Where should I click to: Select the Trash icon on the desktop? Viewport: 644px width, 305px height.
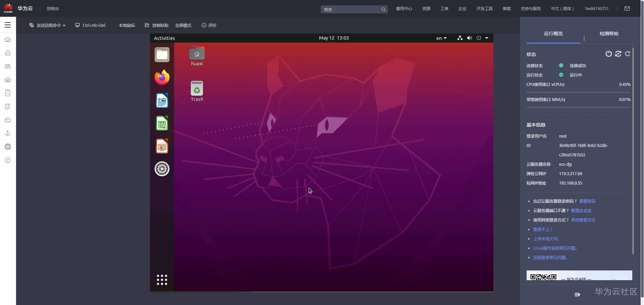click(x=197, y=92)
